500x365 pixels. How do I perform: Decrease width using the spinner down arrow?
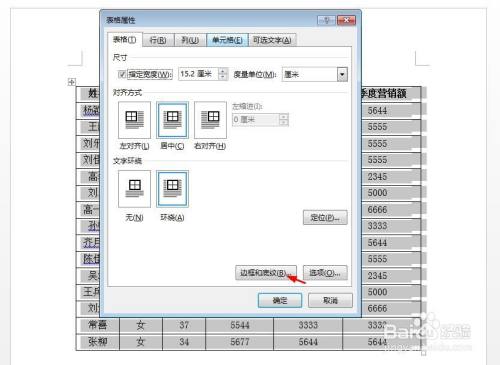[x=223, y=77]
